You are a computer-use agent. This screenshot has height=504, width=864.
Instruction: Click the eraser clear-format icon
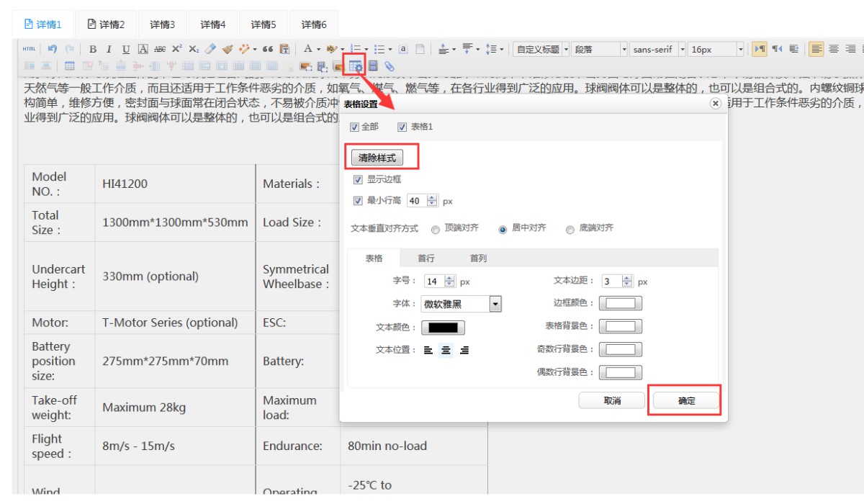[210, 49]
